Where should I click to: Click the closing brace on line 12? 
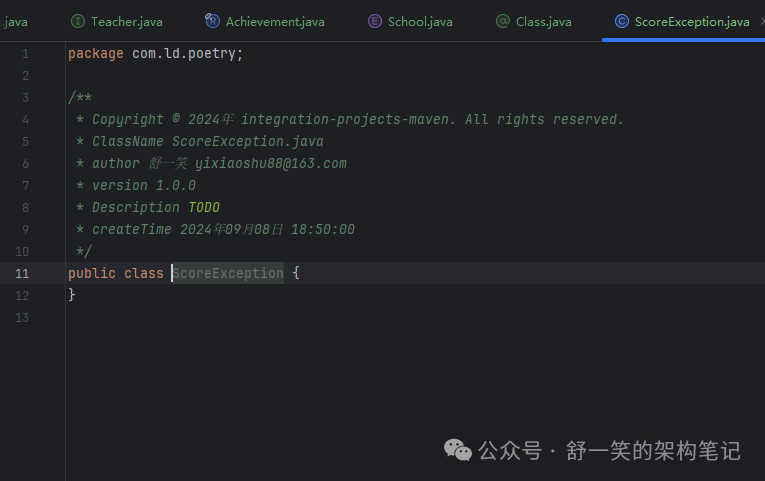point(72,295)
